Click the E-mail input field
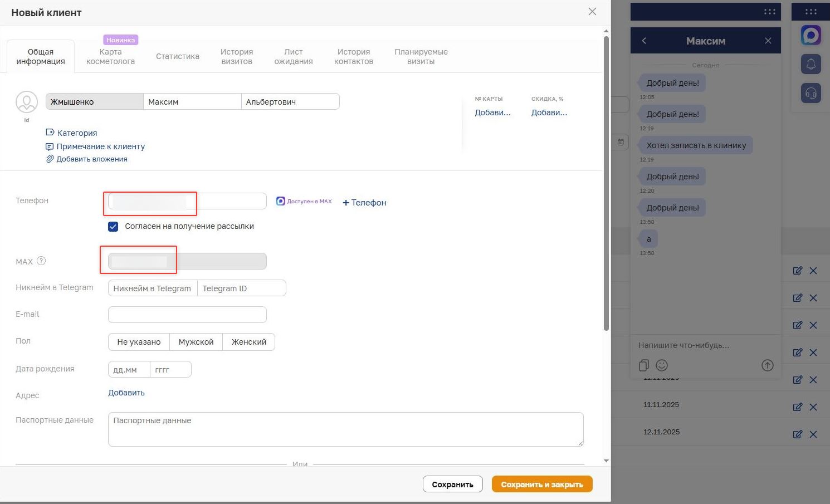The height and width of the screenshot is (504, 830). coord(187,315)
